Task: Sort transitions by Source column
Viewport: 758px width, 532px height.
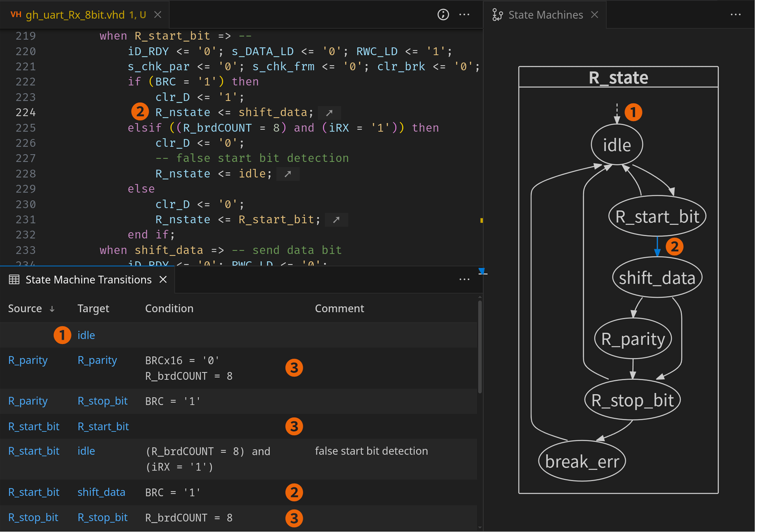Action: pyautogui.click(x=25, y=309)
